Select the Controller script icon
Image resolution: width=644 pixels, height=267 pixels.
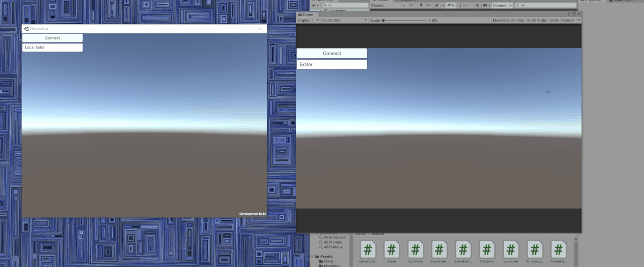coord(415,250)
